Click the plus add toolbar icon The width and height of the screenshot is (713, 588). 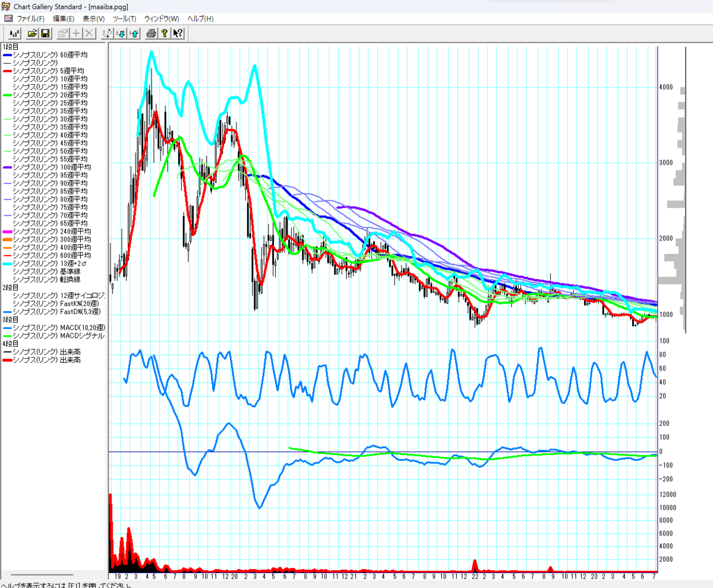(x=76, y=33)
